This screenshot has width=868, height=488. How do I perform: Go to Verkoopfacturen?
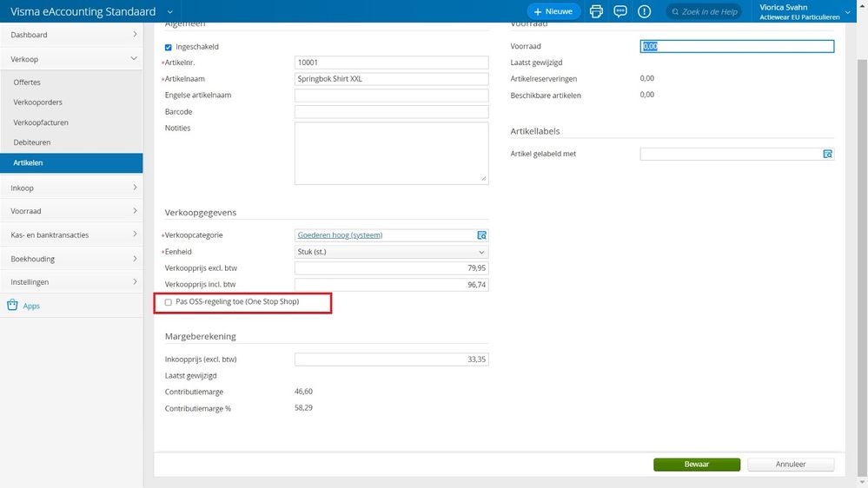click(x=41, y=122)
